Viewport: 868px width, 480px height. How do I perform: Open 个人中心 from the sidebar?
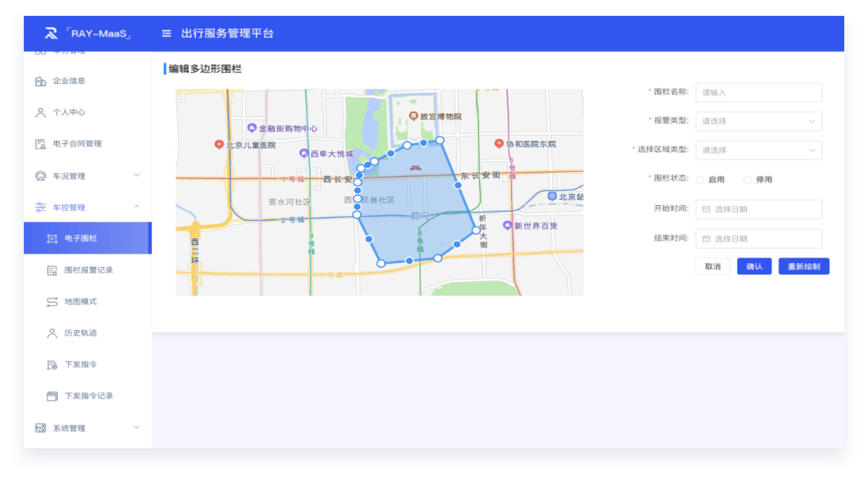[68, 112]
